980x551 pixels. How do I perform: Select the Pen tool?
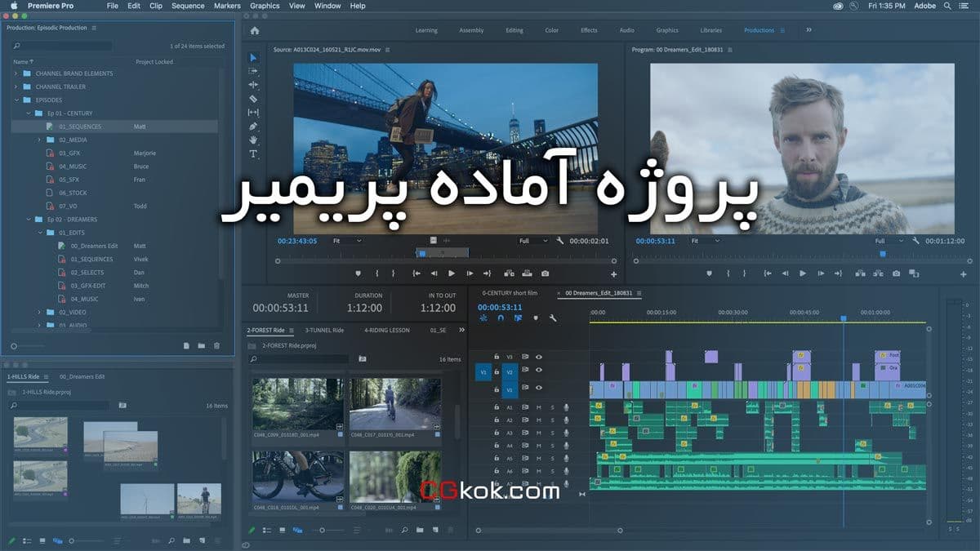coord(253,127)
